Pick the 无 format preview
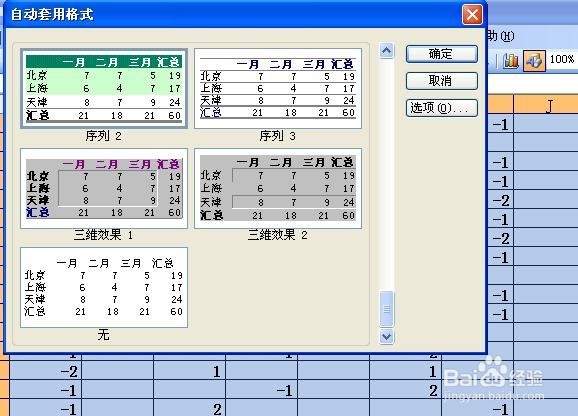The image size is (578, 416). point(104,287)
